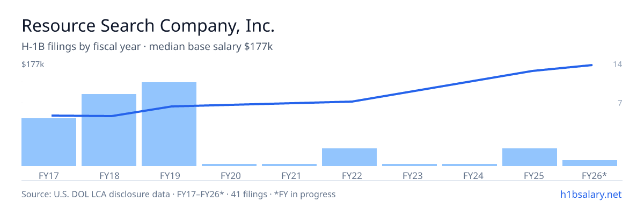Click the median base salary subtitle
The width and height of the screenshot is (644, 215).
point(211,47)
